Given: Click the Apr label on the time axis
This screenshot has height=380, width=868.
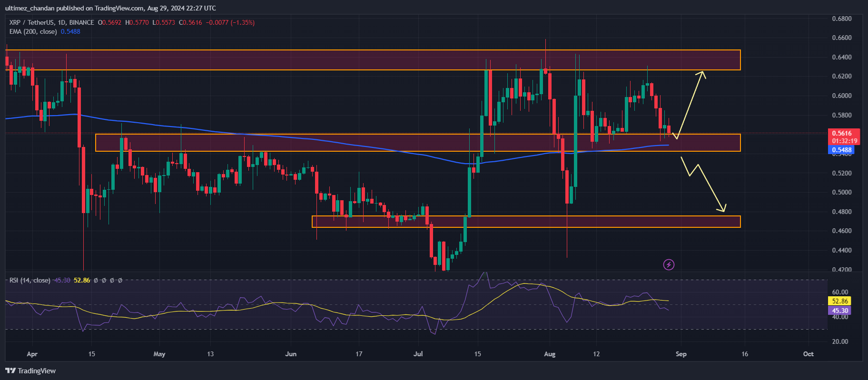Looking at the screenshot, I should pyautogui.click(x=32, y=354).
